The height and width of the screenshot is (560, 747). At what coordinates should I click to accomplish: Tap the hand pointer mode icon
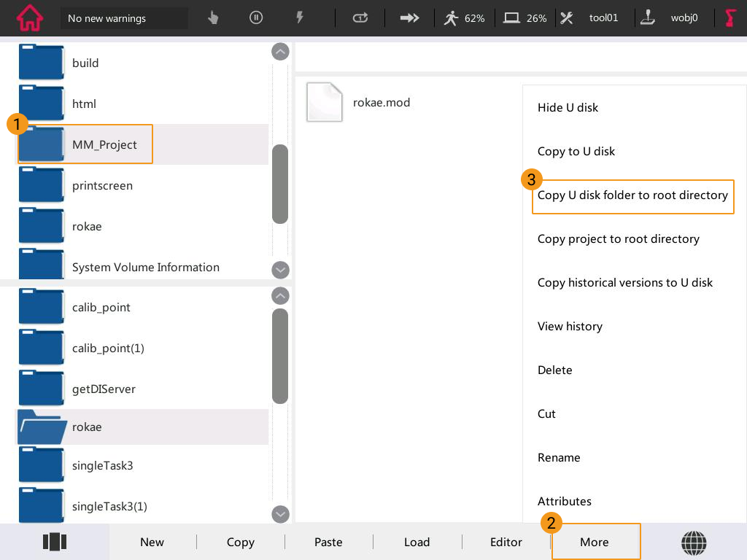pos(213,18)
